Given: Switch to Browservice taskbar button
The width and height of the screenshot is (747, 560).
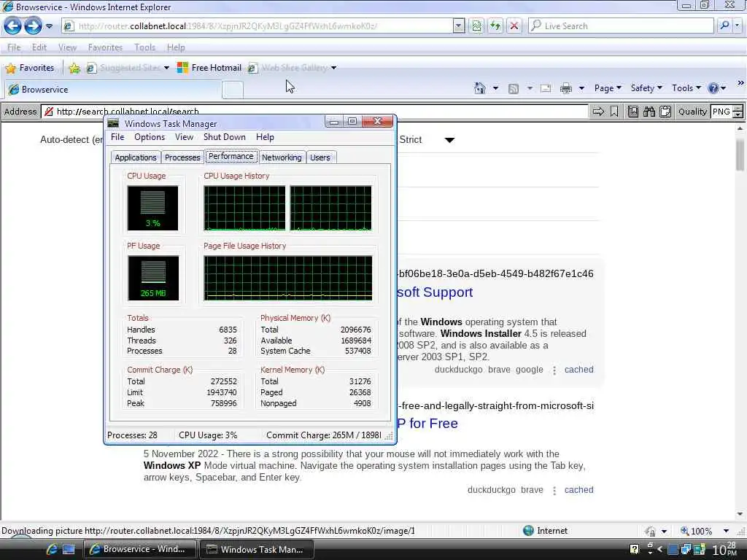Looking at the screenshot, I should [140, 549].
